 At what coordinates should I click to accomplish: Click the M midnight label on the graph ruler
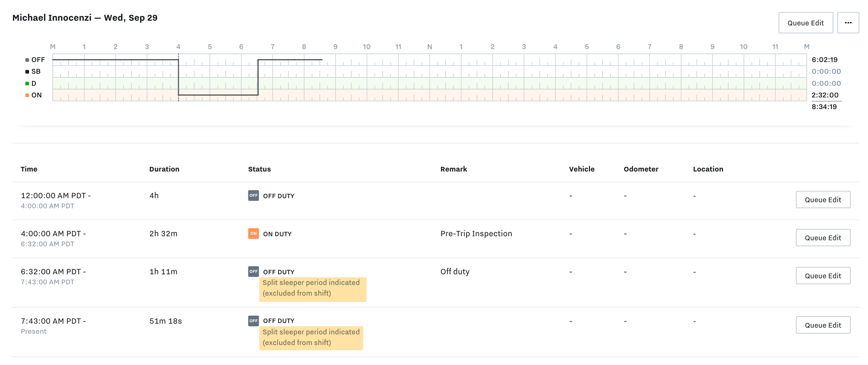pyautogui.click(x=53, y=47)
